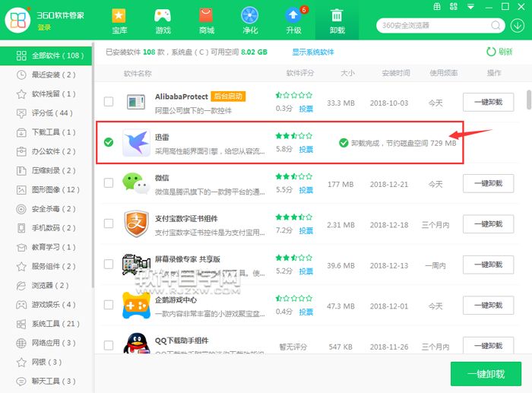This screenshot has height=393, width=532.
Task: Open the 游戏 gamepad icon tab
Action: coord(163,21)
